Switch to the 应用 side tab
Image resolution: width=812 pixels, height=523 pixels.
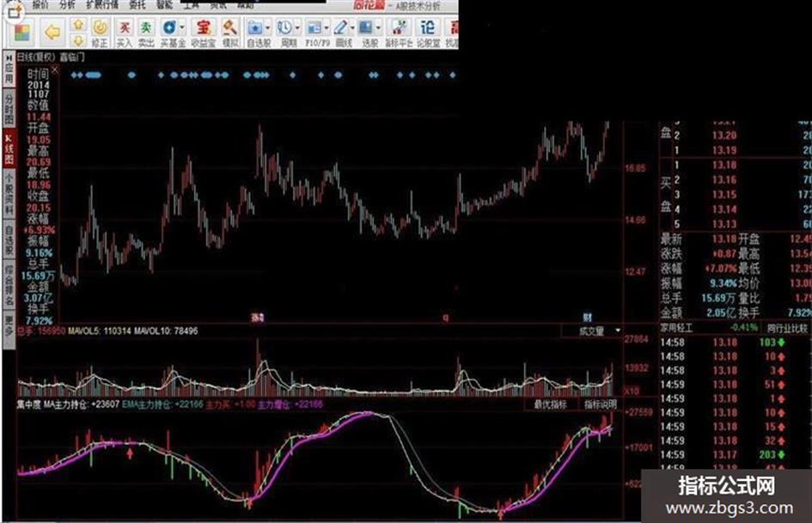[9, 69]
